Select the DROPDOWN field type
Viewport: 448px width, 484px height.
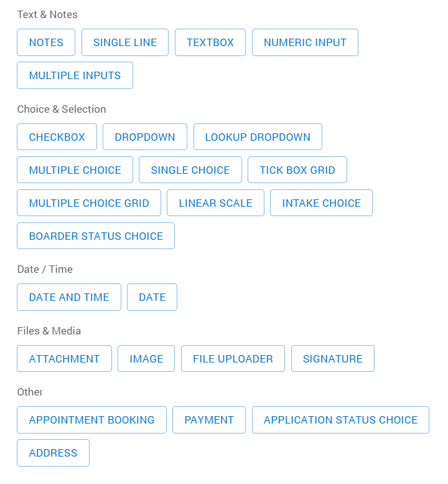coord(145,137)
